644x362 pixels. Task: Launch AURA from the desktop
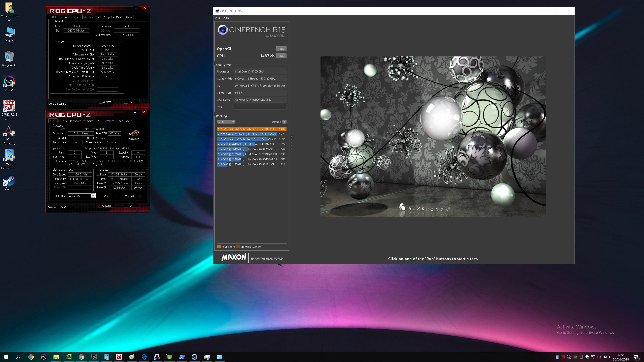pos(9,83)
